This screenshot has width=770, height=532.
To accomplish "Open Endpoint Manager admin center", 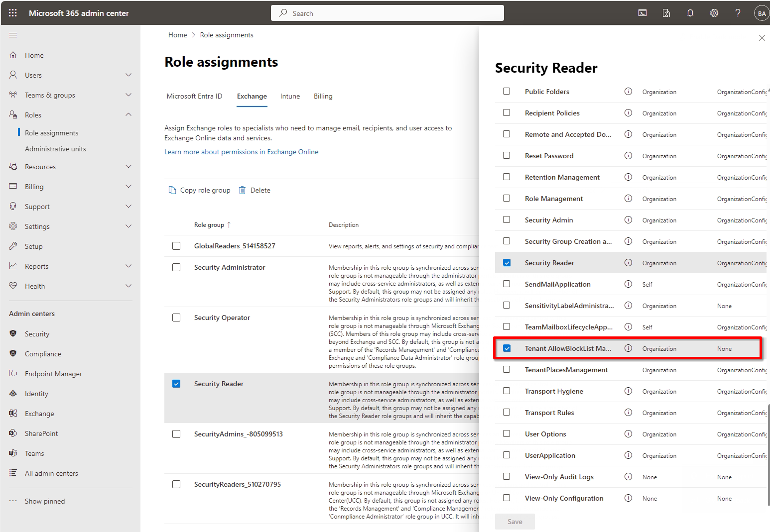I will click(x=53, y=374).
